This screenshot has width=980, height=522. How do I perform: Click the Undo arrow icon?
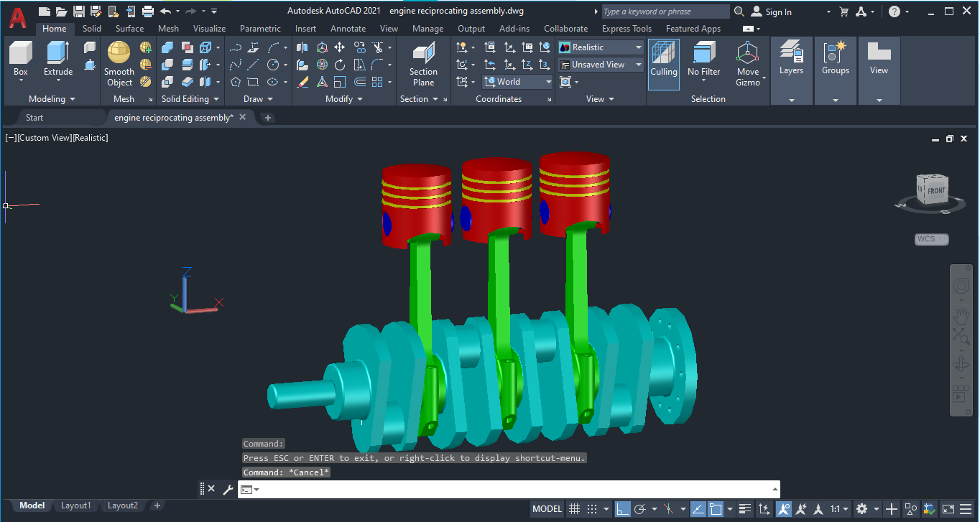165,11
